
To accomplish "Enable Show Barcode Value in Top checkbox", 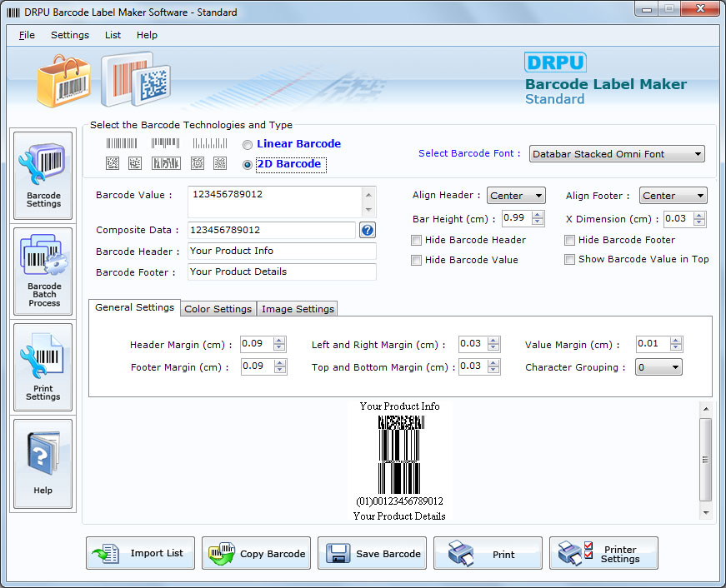I will pos(569,259).
